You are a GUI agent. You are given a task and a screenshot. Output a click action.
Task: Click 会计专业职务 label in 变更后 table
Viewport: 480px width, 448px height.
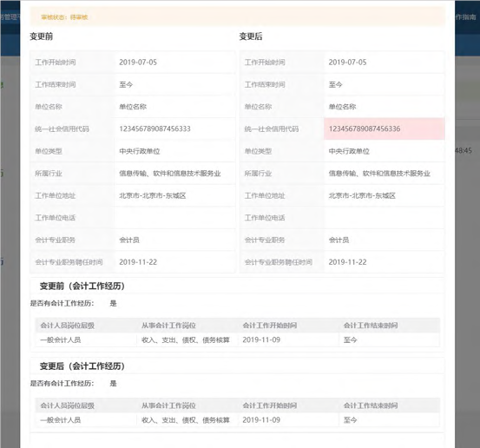(265, 240)
